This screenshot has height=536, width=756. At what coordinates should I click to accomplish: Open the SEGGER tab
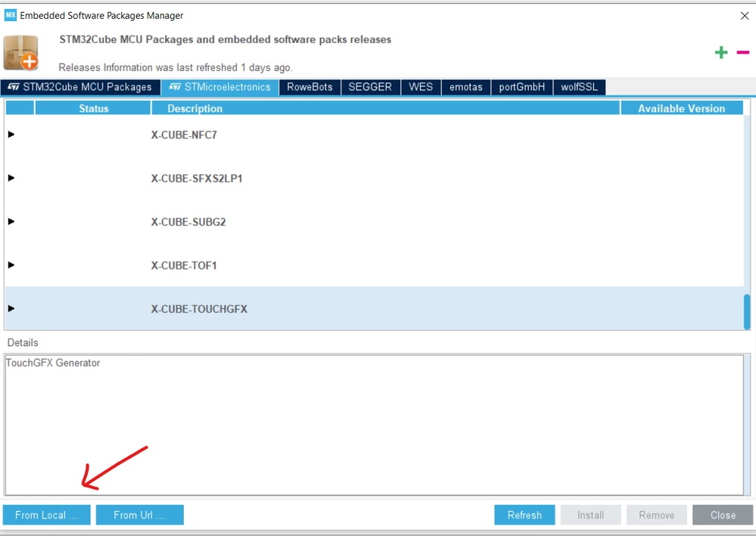(x=370, y=87)
